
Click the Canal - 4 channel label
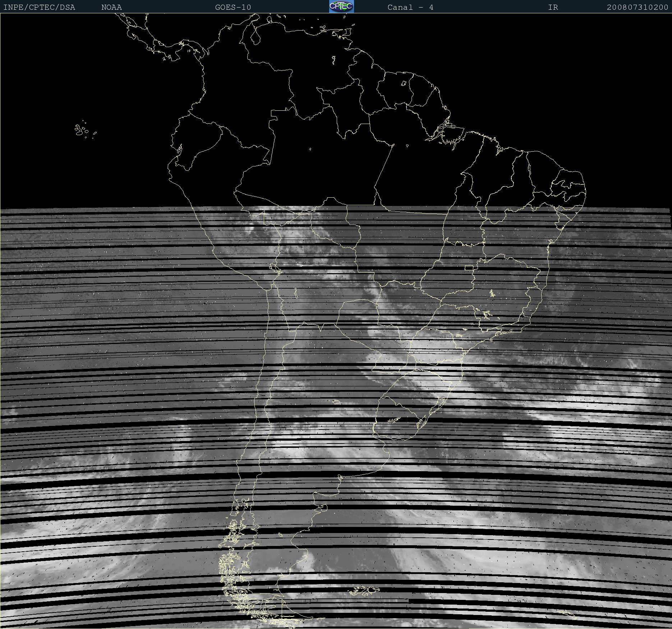pyautogui.click(x=410, y=7)
